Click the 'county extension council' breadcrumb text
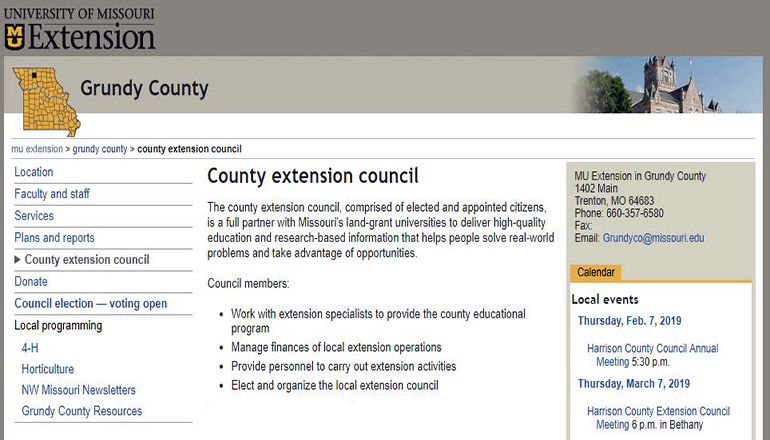 tap(190, 149)
